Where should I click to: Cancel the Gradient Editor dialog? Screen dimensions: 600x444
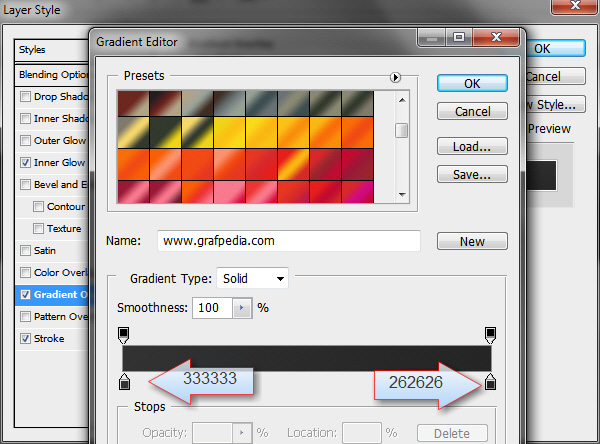(x=472, y=111)
